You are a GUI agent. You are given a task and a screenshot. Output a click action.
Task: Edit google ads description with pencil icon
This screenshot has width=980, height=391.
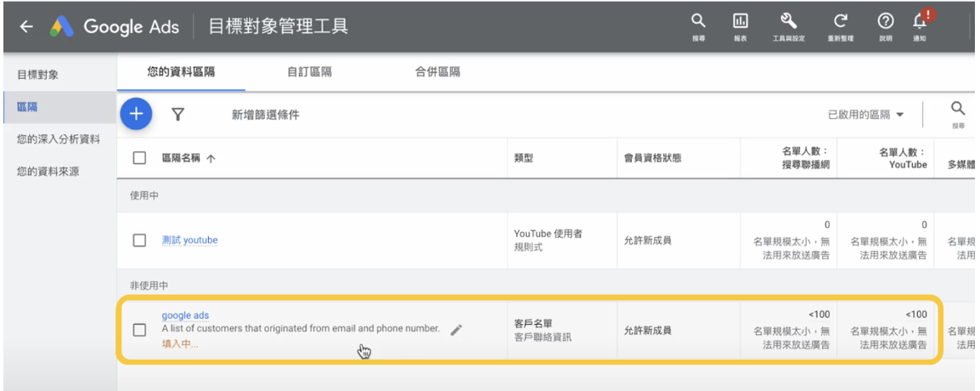pyautogui.click(x=456, y=330)
